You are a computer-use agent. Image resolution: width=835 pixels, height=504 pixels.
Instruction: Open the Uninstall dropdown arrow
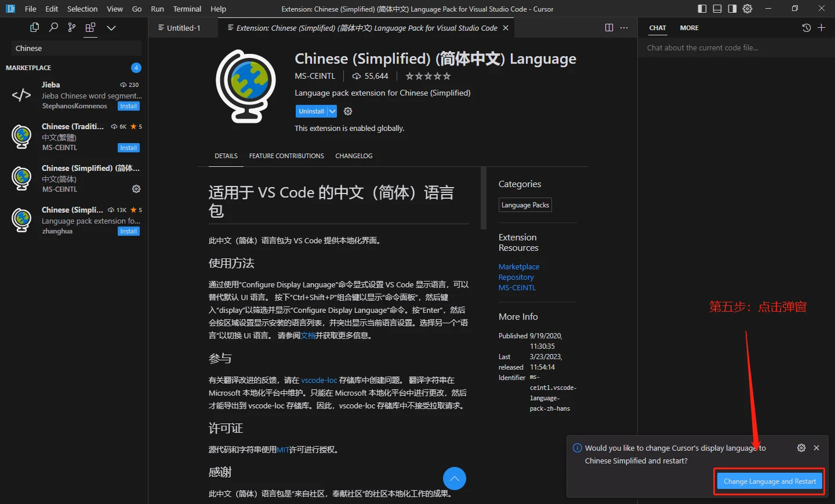click(332, 111)
